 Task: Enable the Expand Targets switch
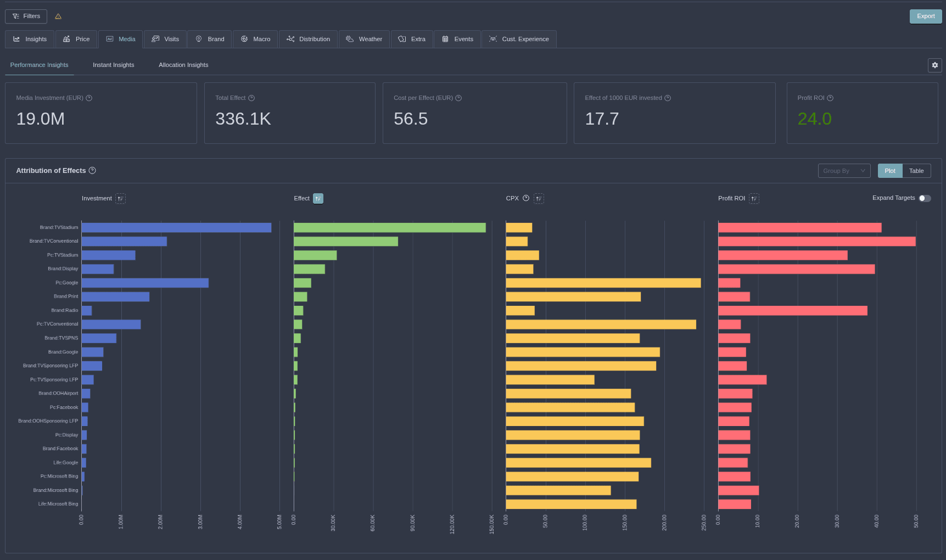coord(925,199)
